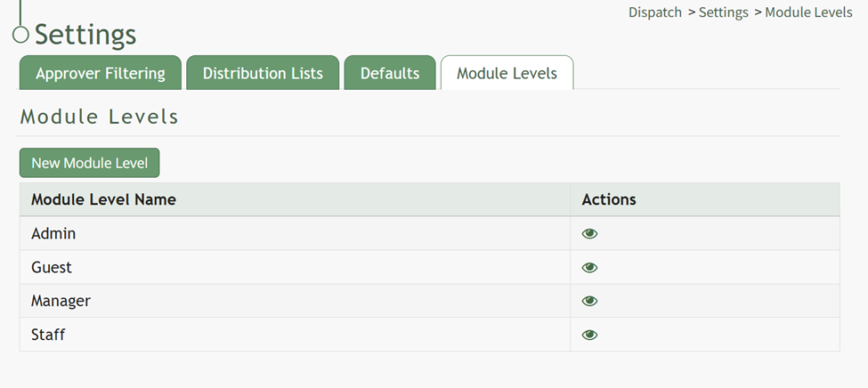Click the circle icon beside Settings title
The width and height of the screenshot is (868, 388).
click(x=20, y=35)
